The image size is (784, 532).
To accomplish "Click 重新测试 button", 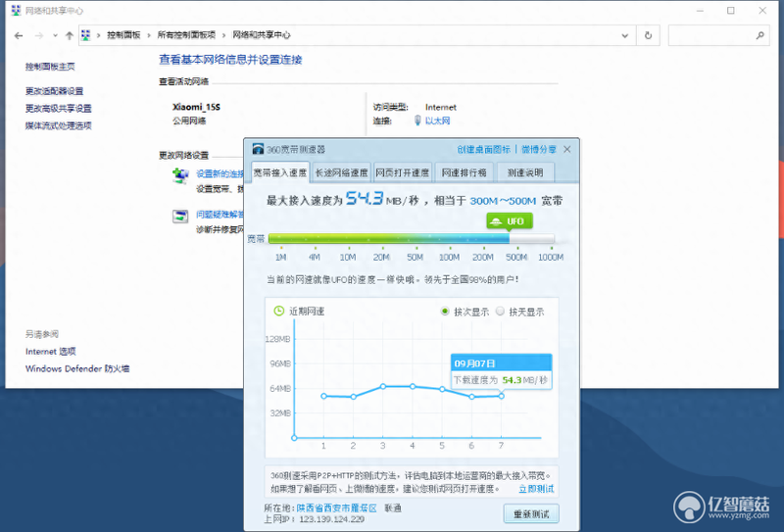I will pos(531,514).
